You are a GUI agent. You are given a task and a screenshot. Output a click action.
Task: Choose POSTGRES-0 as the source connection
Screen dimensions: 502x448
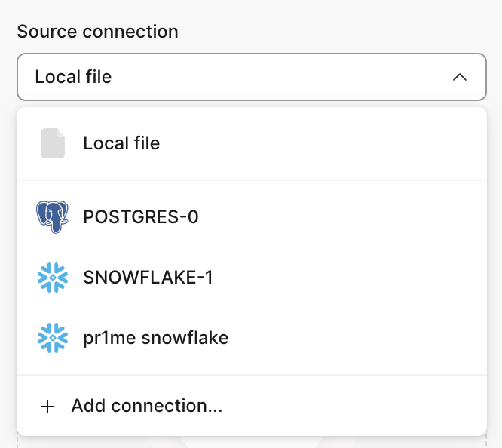tap(251, 217)
